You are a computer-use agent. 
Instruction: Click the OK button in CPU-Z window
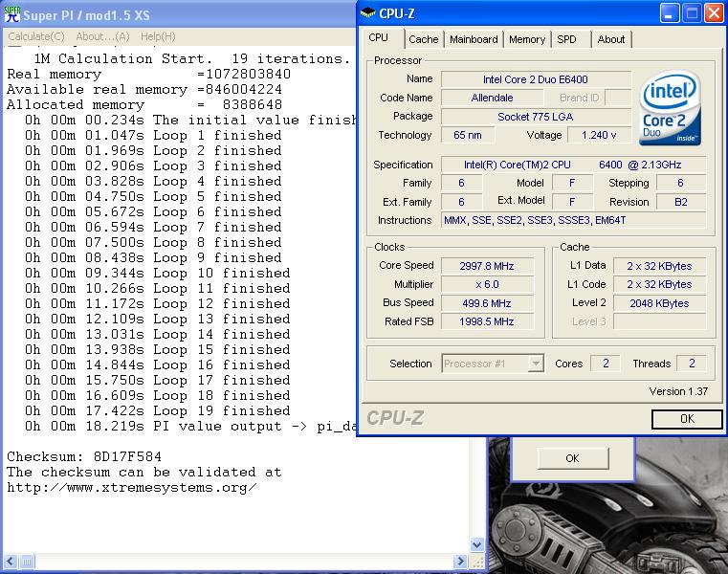687,419
